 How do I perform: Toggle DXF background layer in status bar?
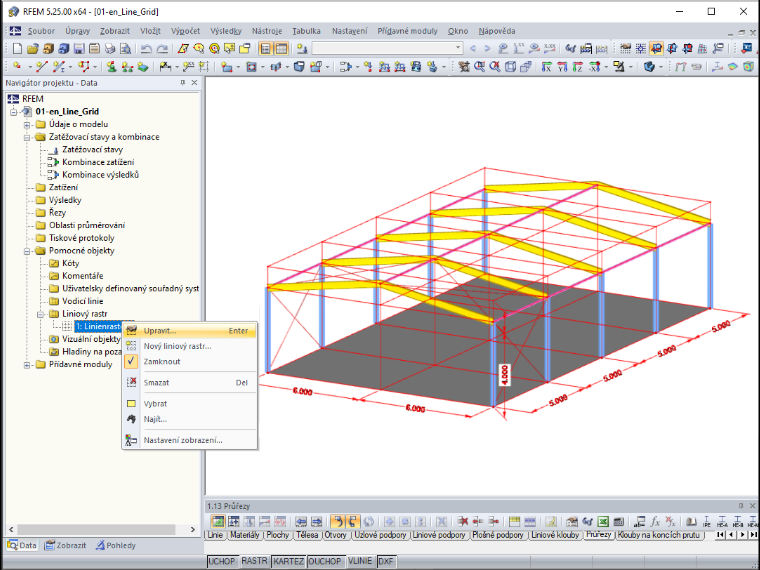[386, 561]
